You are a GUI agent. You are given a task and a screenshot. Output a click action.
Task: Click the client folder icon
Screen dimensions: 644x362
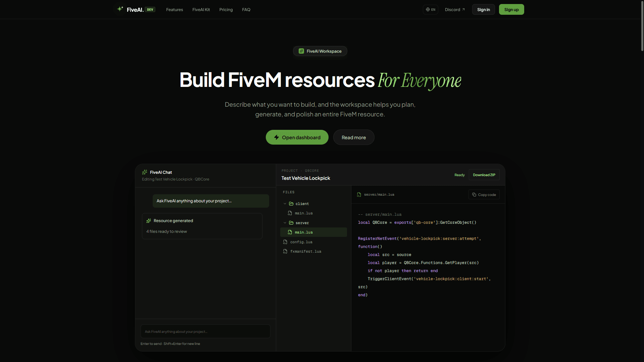(291, 204)
